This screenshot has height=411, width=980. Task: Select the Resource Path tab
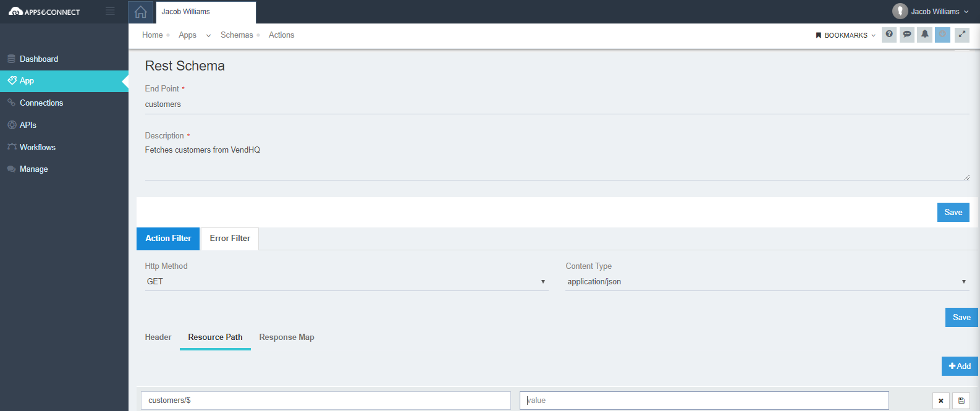tap(215, 337)
